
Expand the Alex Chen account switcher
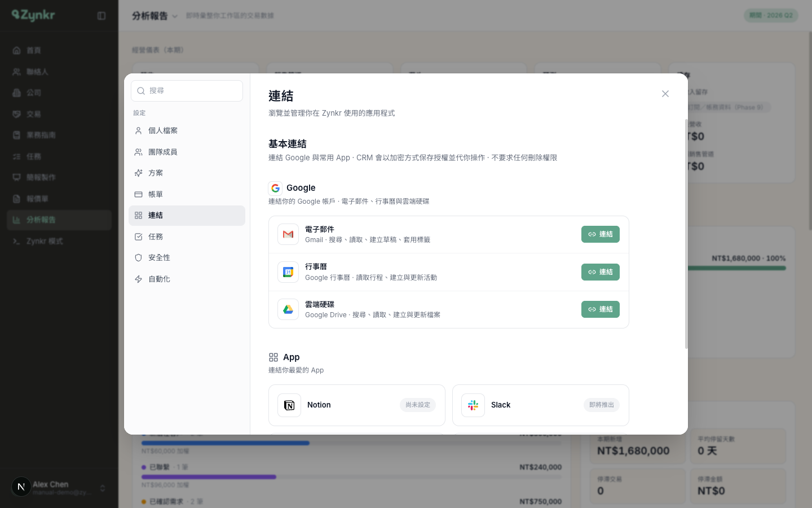103,488
